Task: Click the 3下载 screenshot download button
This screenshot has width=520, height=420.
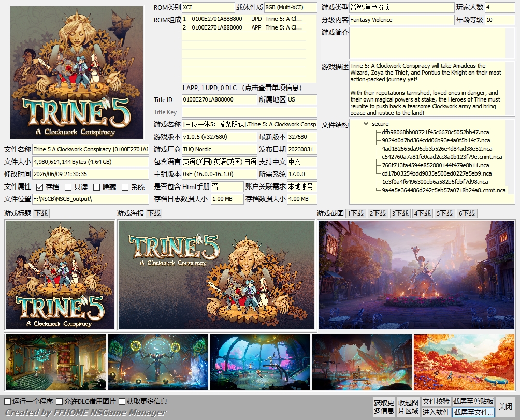Action: pos(400,213)
